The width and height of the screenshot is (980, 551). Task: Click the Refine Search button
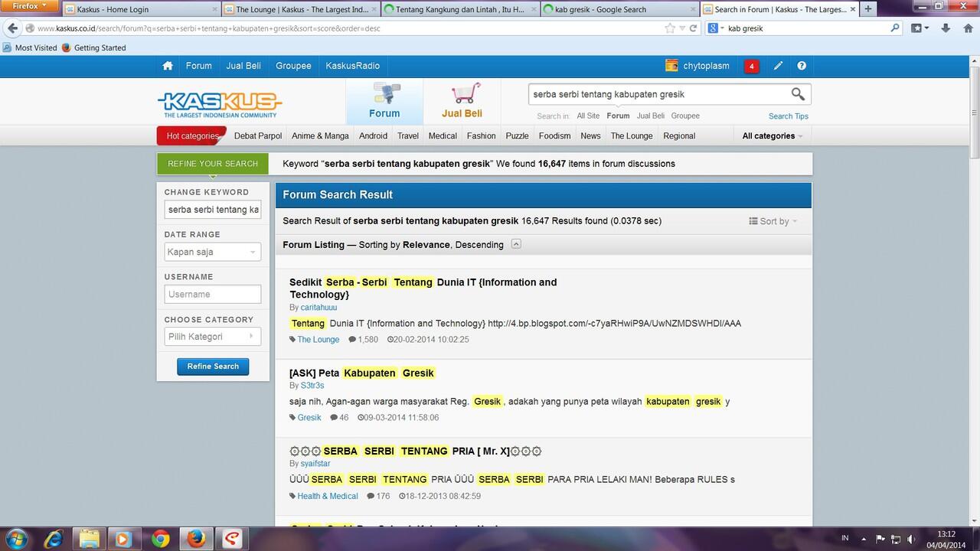(x=213, y=367)
